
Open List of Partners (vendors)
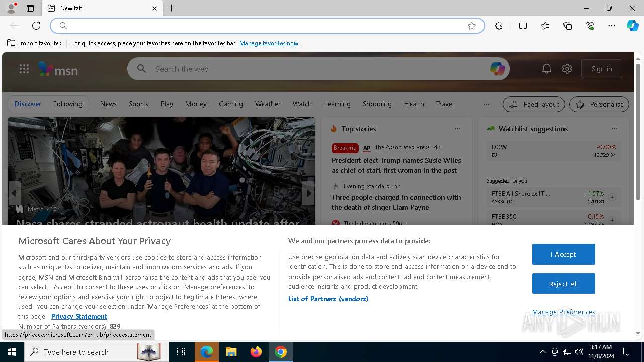coord(328,299)
